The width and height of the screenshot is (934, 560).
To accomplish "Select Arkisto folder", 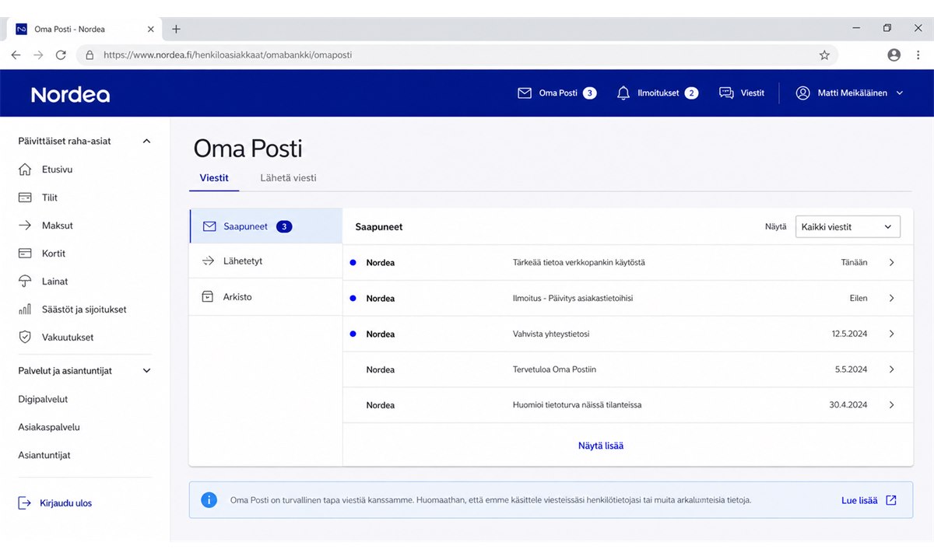I will [x=265, y=297].
